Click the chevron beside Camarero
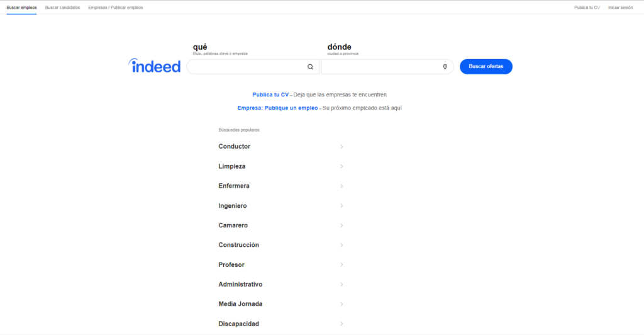The image size is (644, 335). 341,225
